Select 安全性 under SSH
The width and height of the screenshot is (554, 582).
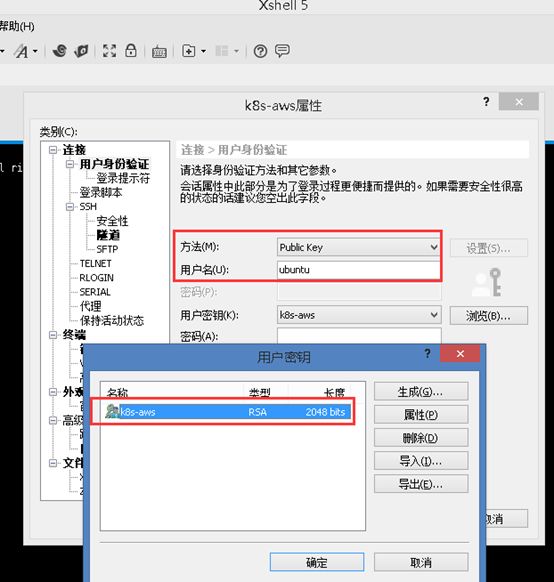point(112,221)
